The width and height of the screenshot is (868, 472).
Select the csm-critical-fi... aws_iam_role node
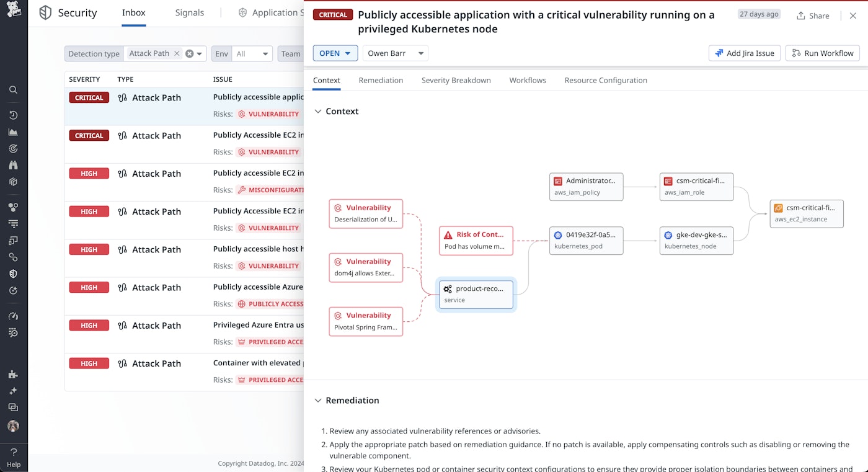(x=697, y=187)
